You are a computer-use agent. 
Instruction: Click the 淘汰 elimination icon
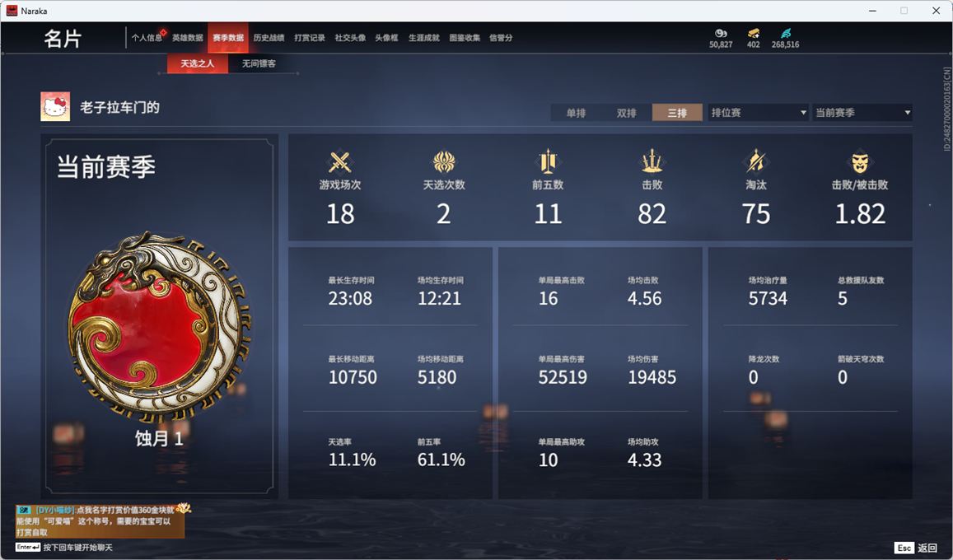(x=755, y=161)
